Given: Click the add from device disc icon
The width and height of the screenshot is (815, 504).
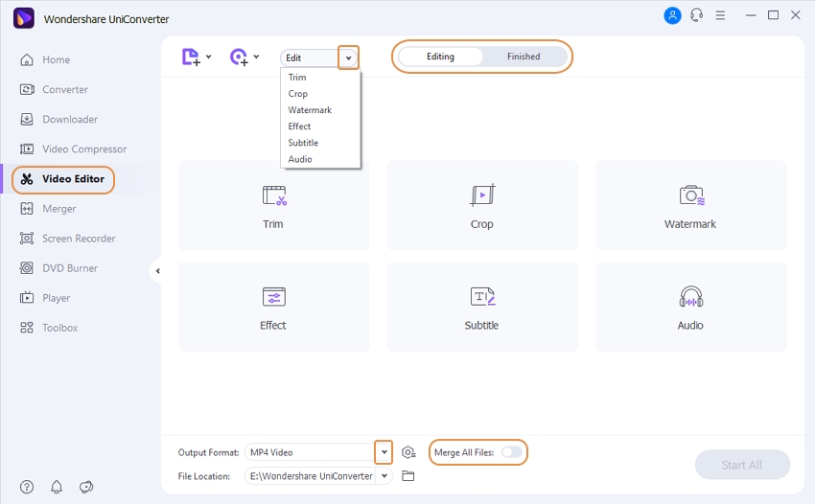Looking at the screenshot, I should [x=240, y=57].
